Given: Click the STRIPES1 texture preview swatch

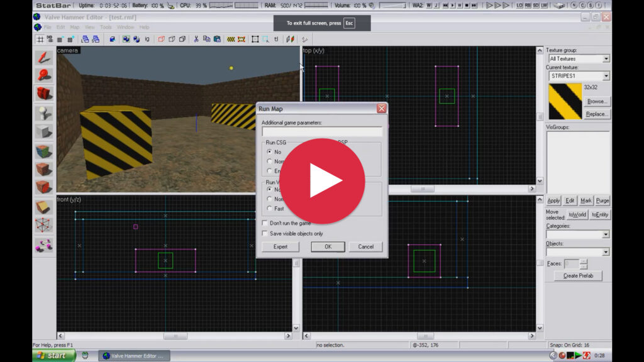Looking at the screenshot, I should pyautogui.click(x=565, y=101).
